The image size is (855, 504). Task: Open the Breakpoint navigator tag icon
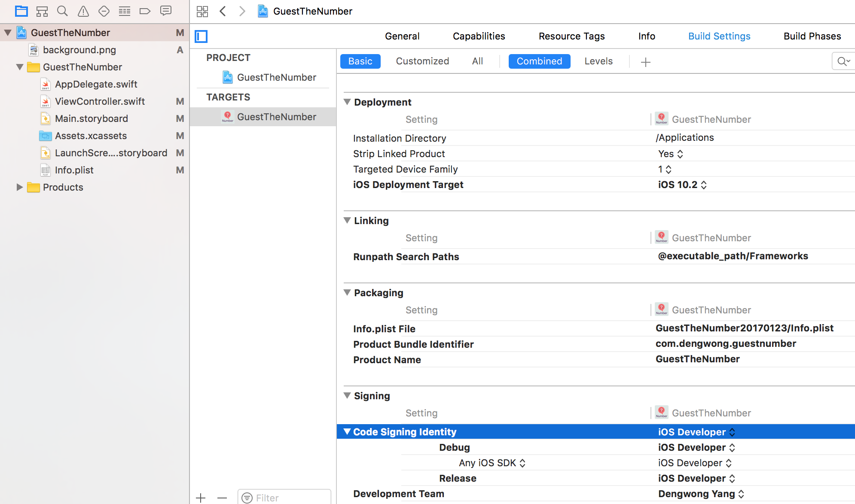coord(145,11)
